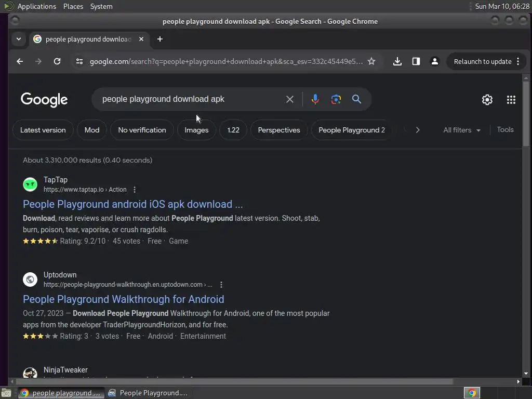This screenshot has height=399, width=532.
Task: Open the Google apps grid
Action: [x=511, y=100]
